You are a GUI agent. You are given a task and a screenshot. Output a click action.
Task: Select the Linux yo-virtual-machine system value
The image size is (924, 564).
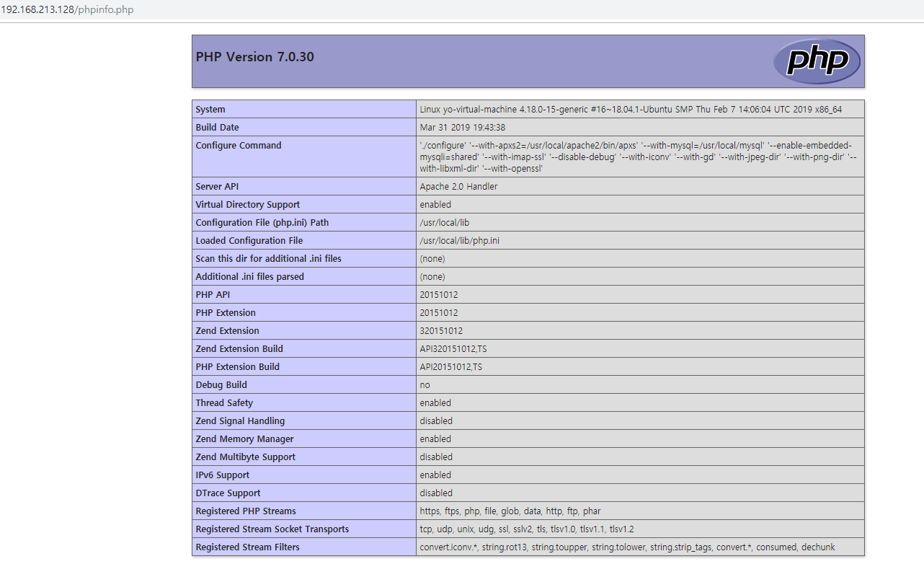pos(631,110)
